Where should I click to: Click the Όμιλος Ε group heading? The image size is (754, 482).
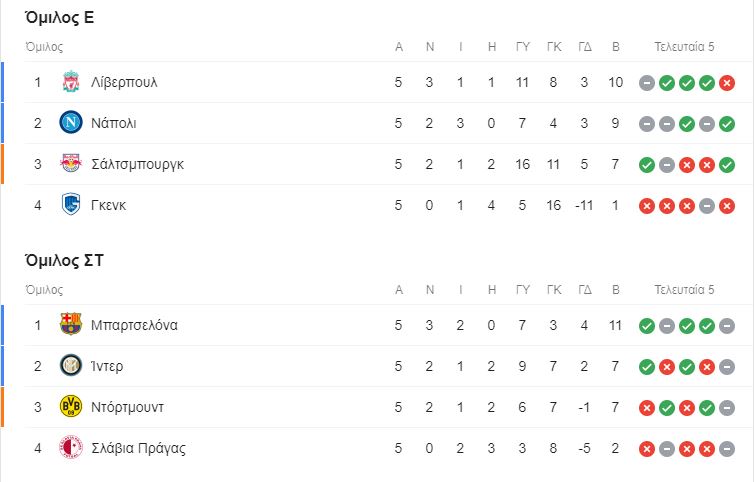[x=59, y=17]
